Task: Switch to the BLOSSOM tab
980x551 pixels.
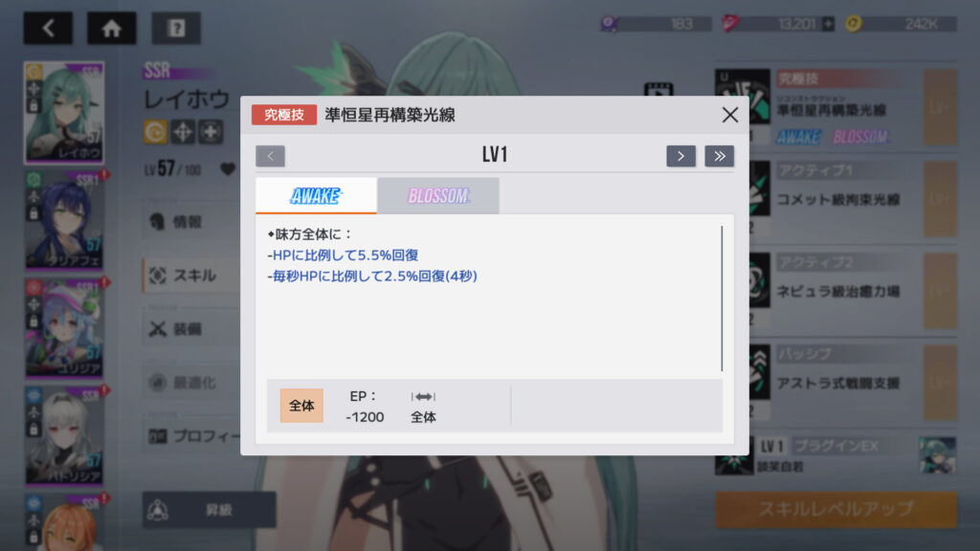Action: [438, 196]
